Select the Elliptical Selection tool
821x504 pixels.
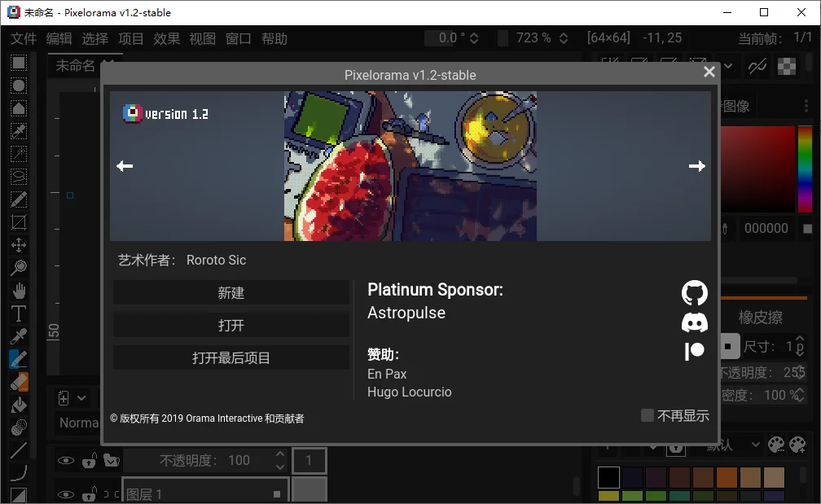pos(18,85)
